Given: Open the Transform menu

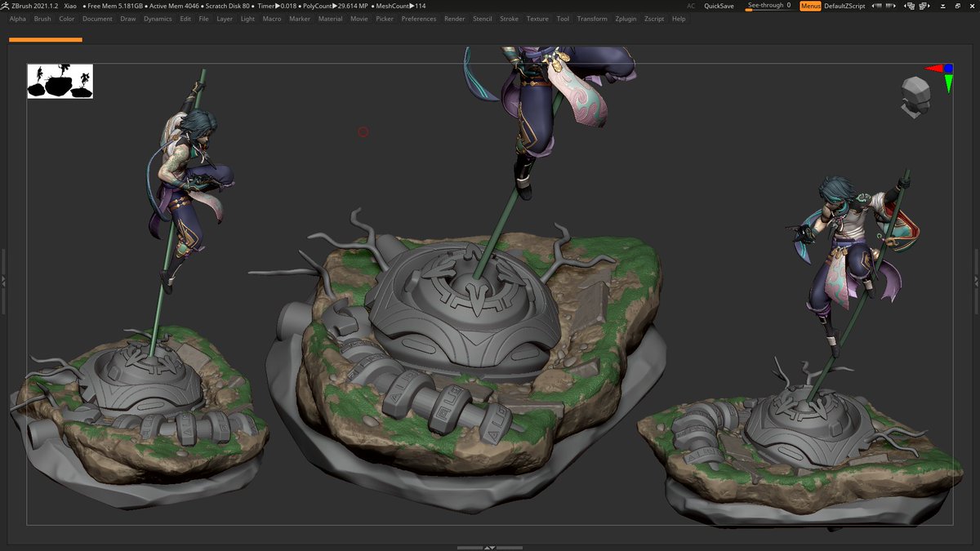Looking at the screenshot, I should 592,19.
